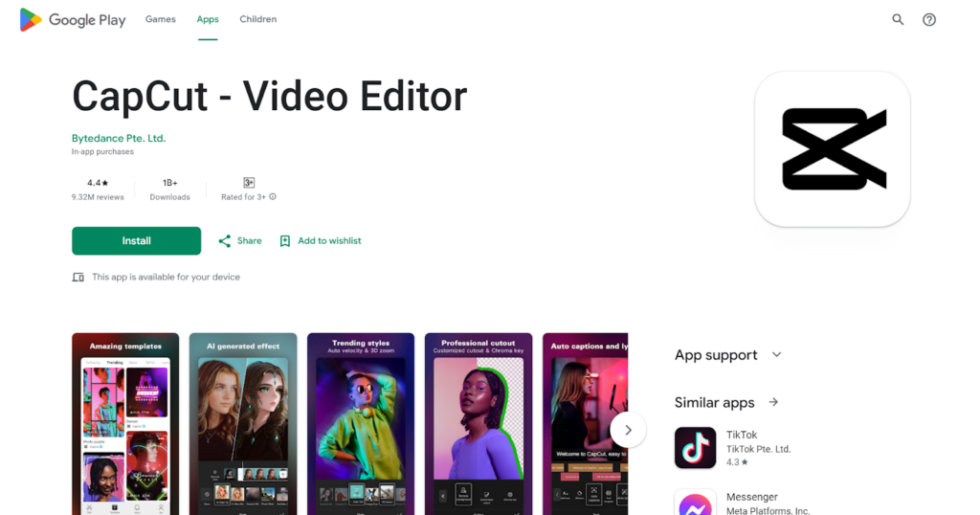
Task: Open the help question mark icon
Action: pyautogui.click(x=929, y=19)
